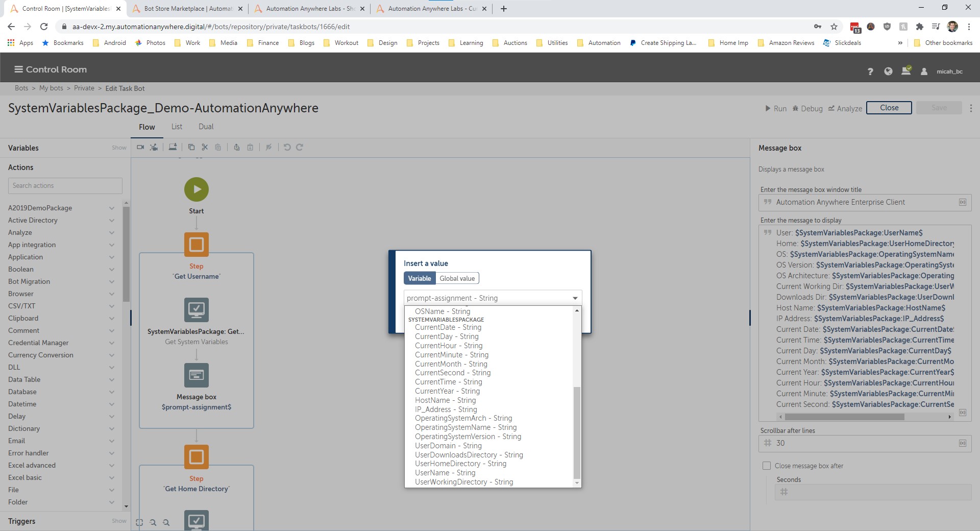This screenshot has width=980, height=531.
Task: Click the Analyze link
Action: [x=845, y=108]
